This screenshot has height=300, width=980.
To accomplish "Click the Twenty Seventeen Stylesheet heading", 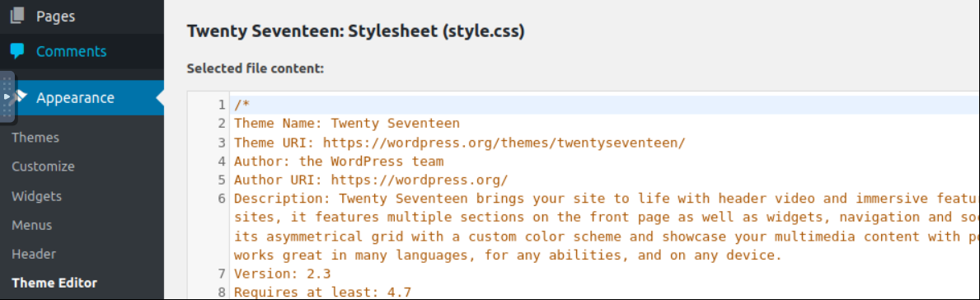I will (x=355, y=31).
